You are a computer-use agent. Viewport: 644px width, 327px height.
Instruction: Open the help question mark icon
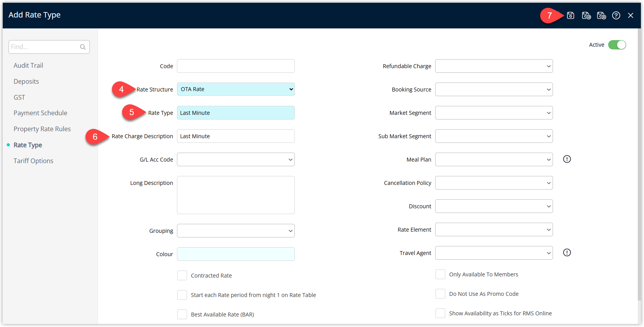tap(616, 15)
